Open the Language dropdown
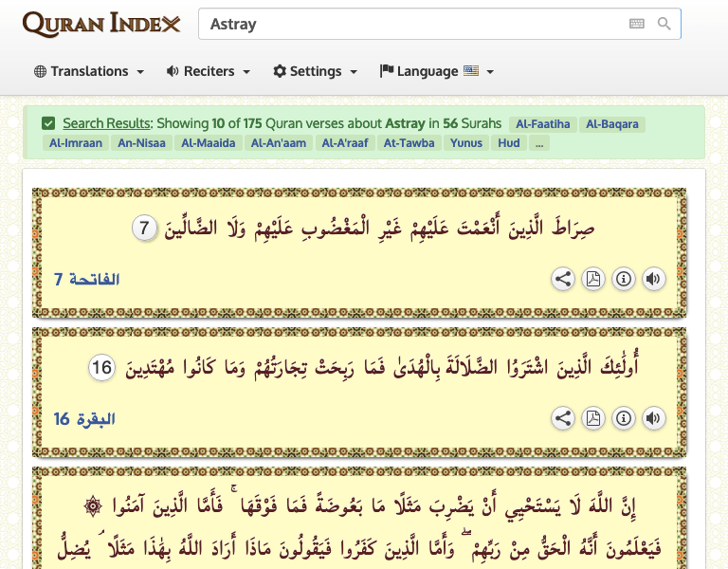Screen dimensions: 728x569 [x=436, y=71]
